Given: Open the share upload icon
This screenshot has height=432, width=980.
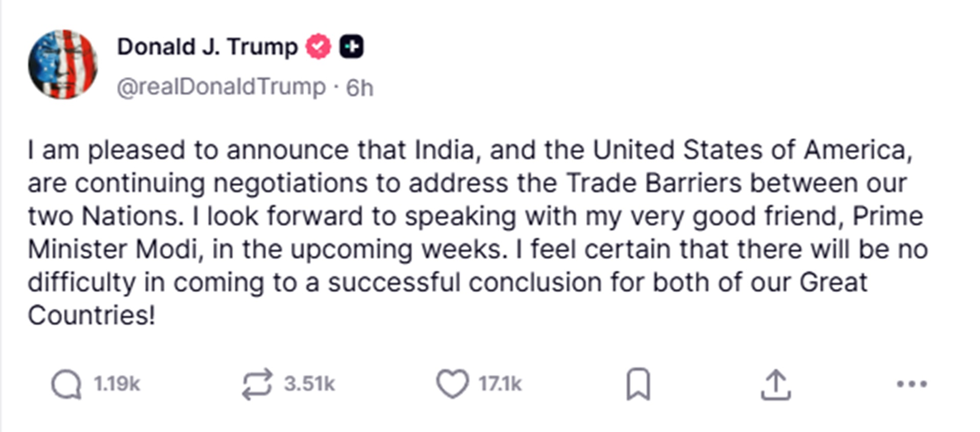Looking at the screenshot, I should (x=776, y=385).
